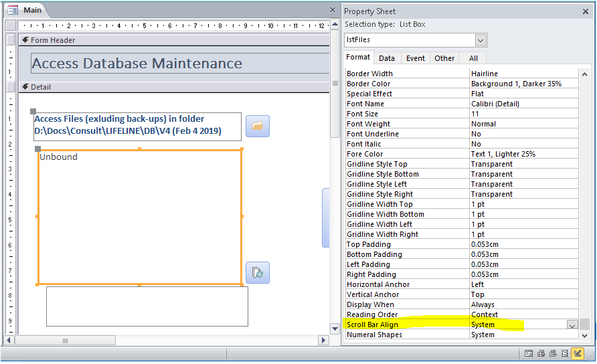Click the form design vertical scroll up arrow
Viewport: 597px width, 364px height.
335,25
